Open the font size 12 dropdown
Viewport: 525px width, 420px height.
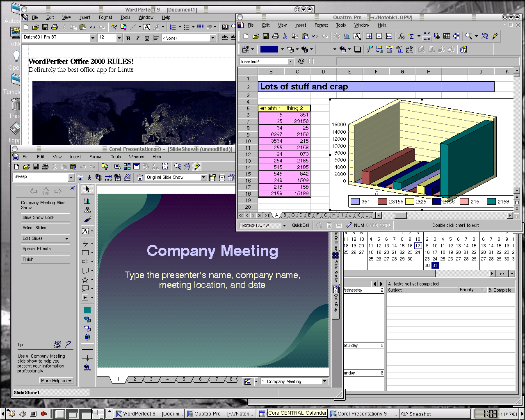(x=119, y=38)
